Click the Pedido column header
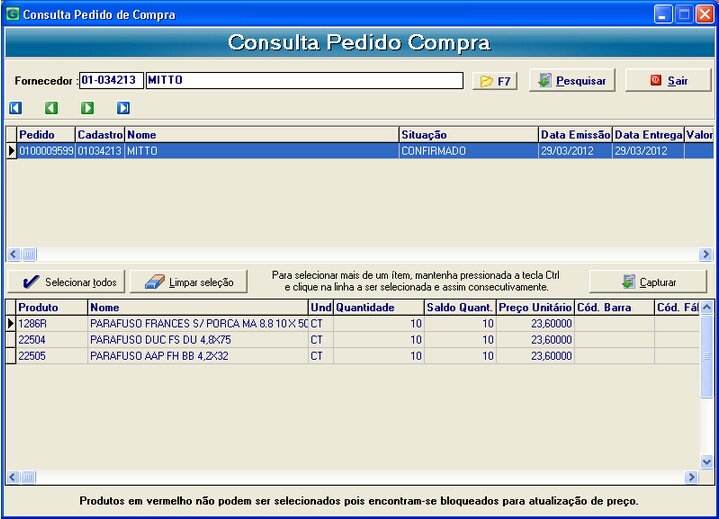The width and height of the screenshot is (719, 519). click(45, 135)
